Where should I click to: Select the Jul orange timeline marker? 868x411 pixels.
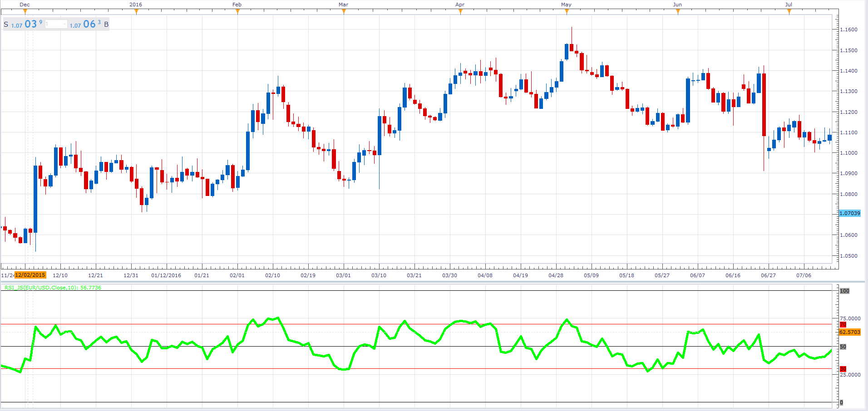(x=789, y=12)
